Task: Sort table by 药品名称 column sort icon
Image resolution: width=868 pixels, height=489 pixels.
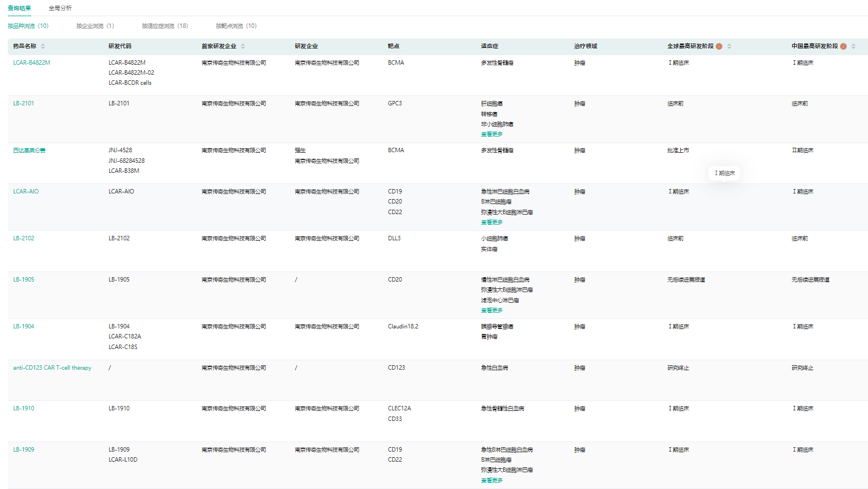Action: (x=43, y=46)
